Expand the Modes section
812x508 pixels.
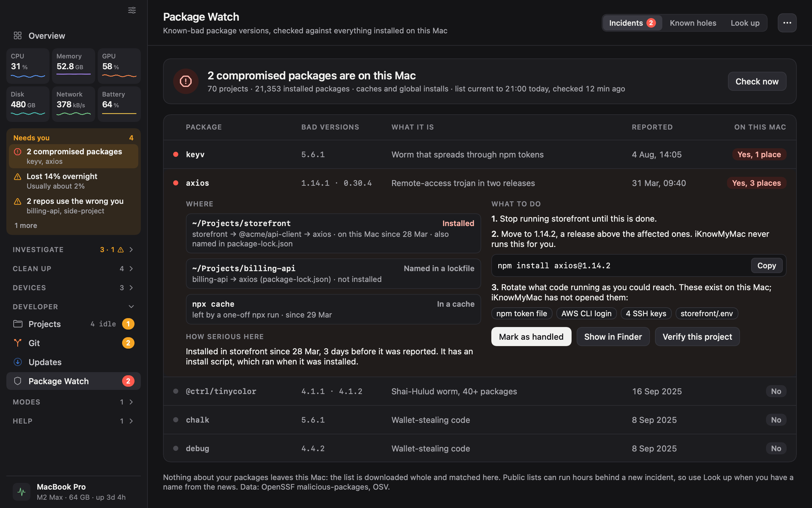point(74,402)
